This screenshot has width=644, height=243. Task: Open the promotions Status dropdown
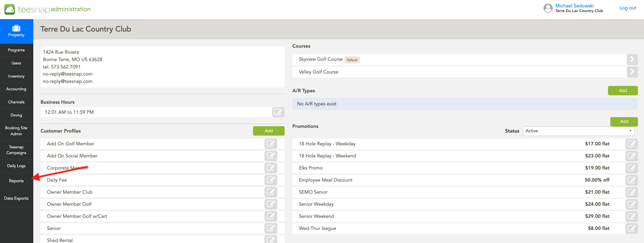point(578,131)
